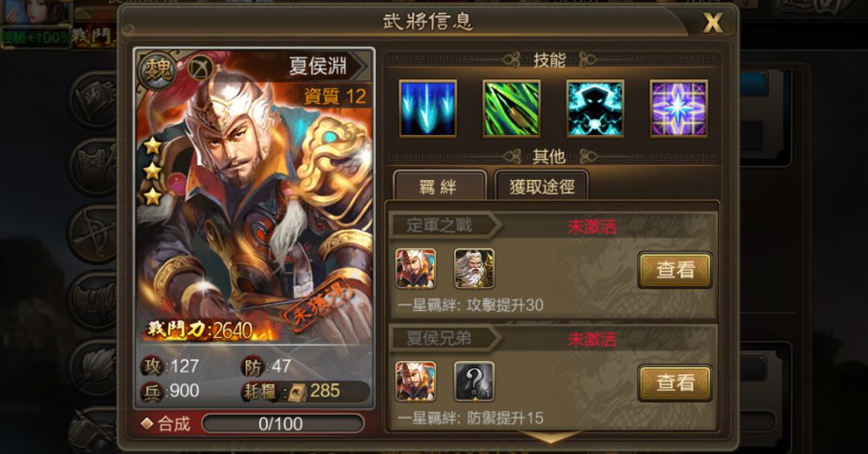The image size is (868, 454).
Task: Tap the unknown question-mark hero in 夏侯兄弟
Action: coord(474,382)
